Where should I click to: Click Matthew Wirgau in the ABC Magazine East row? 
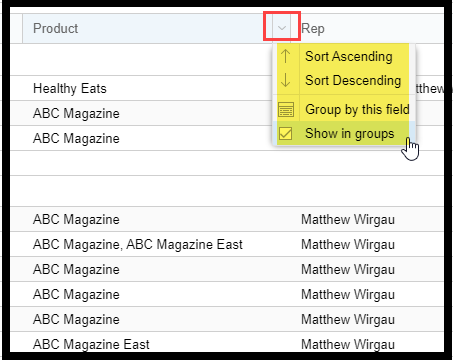(348, 344)
